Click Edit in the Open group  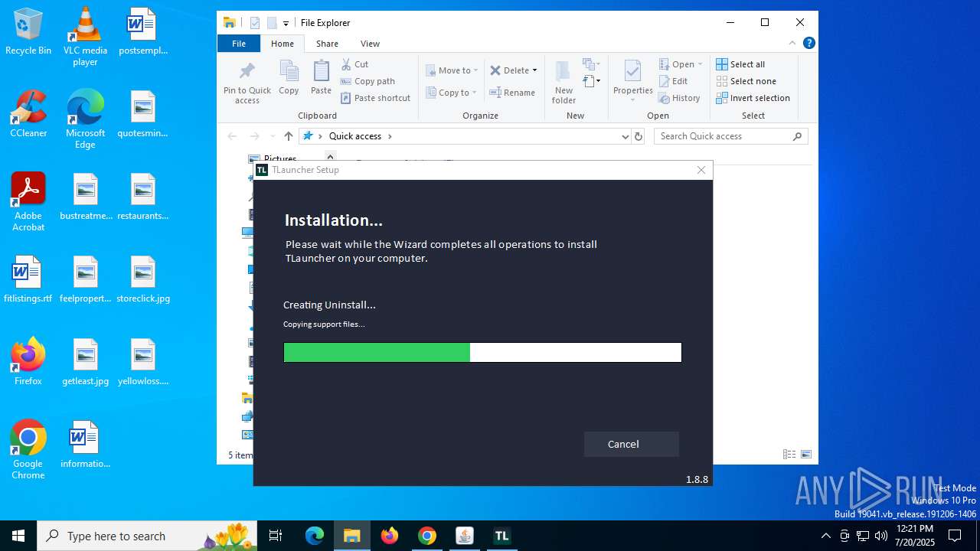673,81
